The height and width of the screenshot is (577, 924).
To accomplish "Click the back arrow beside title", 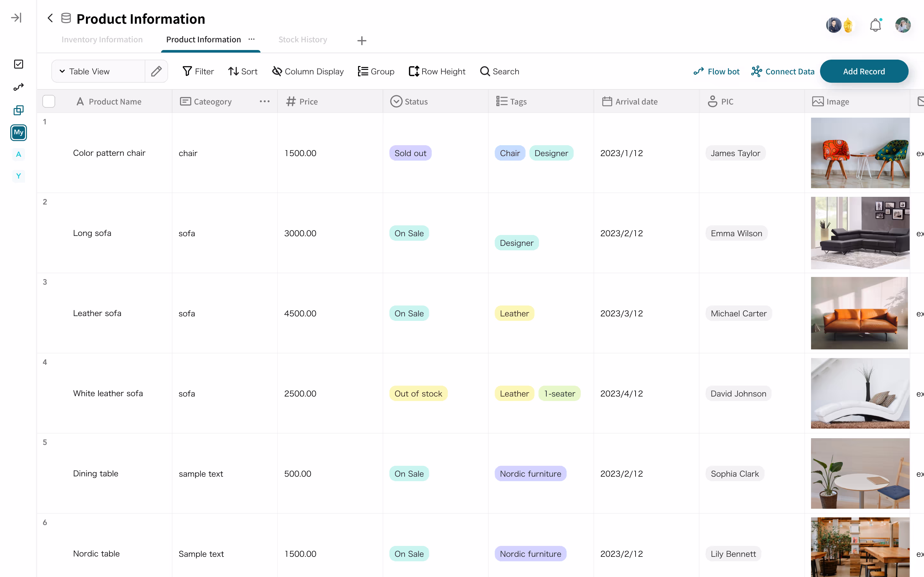I will pyautogui.click(x=50, y=18).
